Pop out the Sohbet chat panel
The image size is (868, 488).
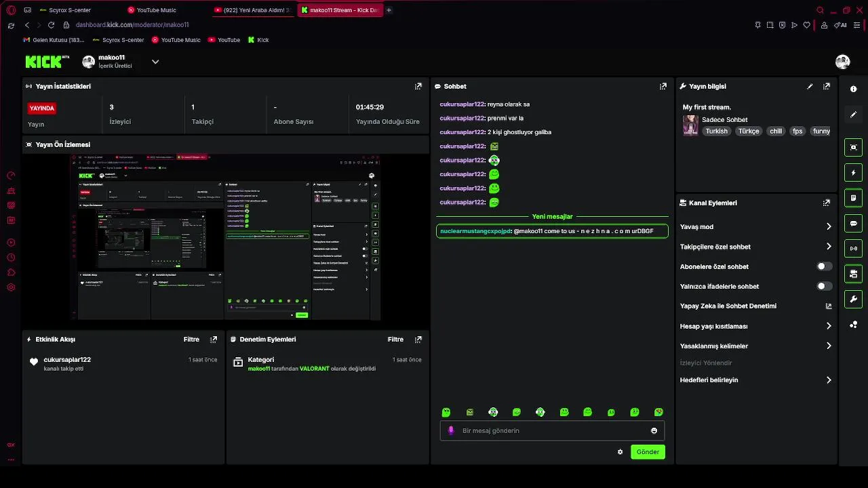click(663, 86)
